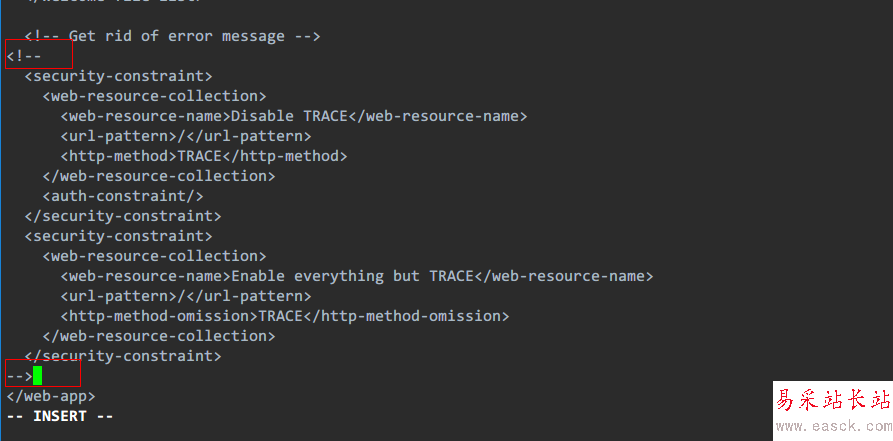The width and height of the screenshot is (893, 441).
Task: Click the first opening <web-resource-collection> tag
Action: (x=154, y=96)
